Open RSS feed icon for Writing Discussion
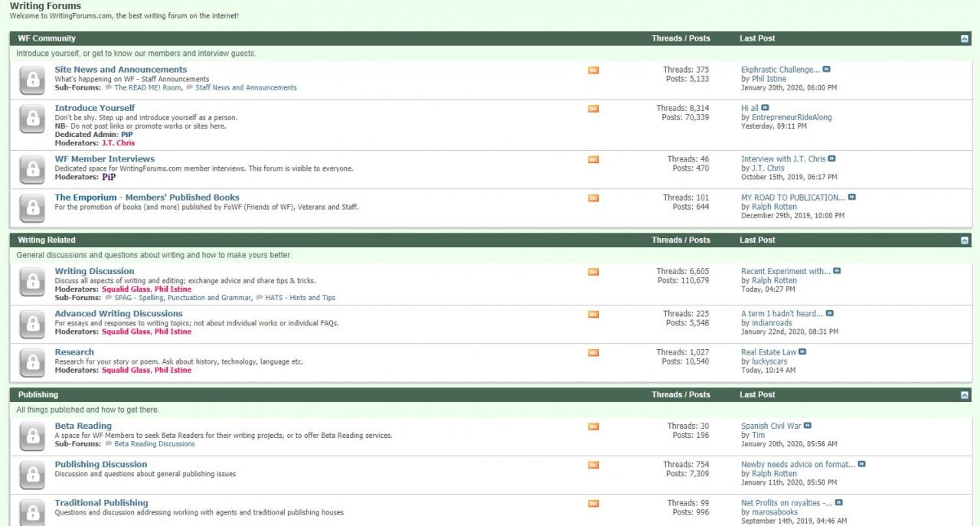The image size is (980, 526). point(593,272)
